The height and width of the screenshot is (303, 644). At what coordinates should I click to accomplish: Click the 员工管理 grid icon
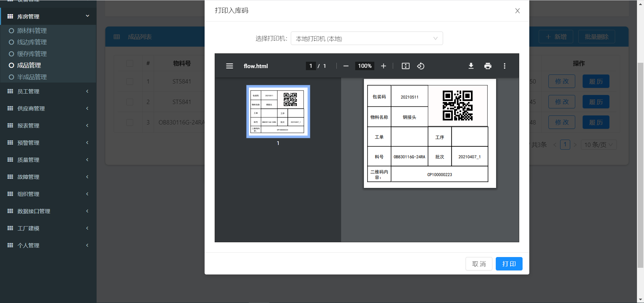pyautogui.click(x=10, y=91)
